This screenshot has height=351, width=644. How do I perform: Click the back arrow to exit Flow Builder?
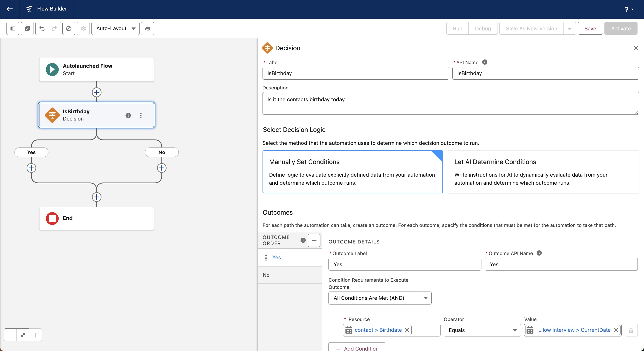tap(9, 9)
